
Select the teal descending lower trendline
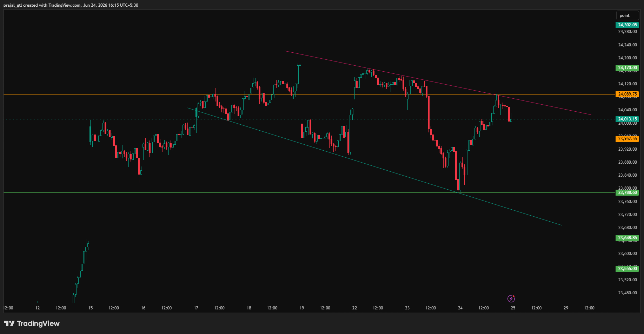click(x=374, y=166)
